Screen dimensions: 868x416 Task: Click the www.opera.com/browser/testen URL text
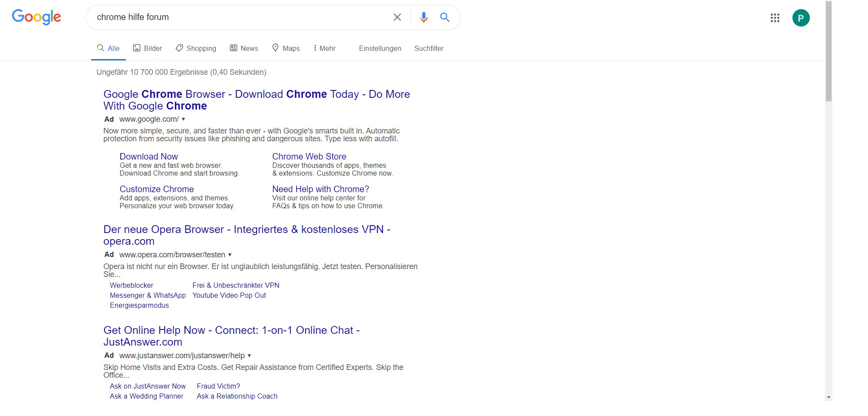pos(172,255)
